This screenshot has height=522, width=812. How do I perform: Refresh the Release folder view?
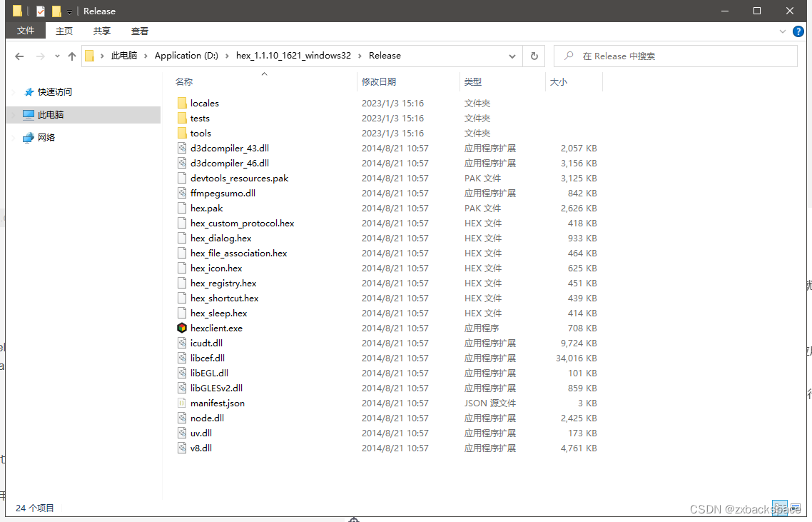coord(534,56)
